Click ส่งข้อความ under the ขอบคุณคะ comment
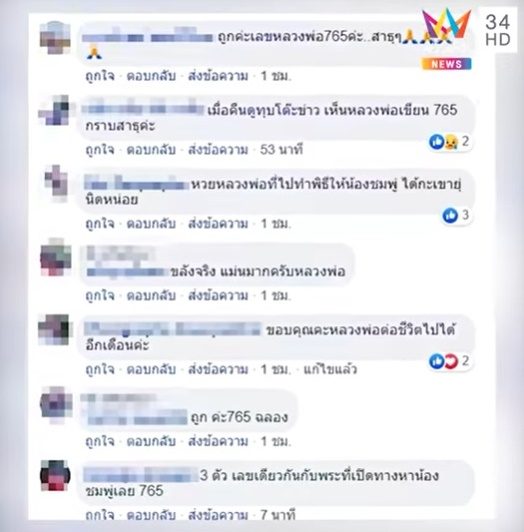 tap(218, 369)
